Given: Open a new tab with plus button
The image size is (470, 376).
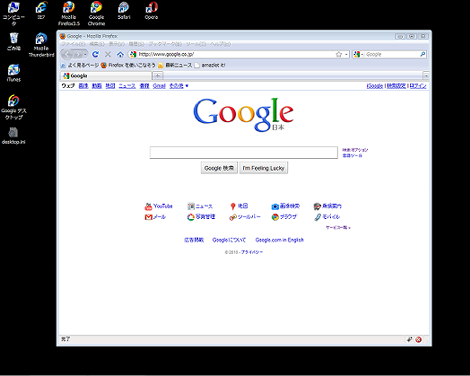Looking at the screenshot, I should click(x=158, y=76).
